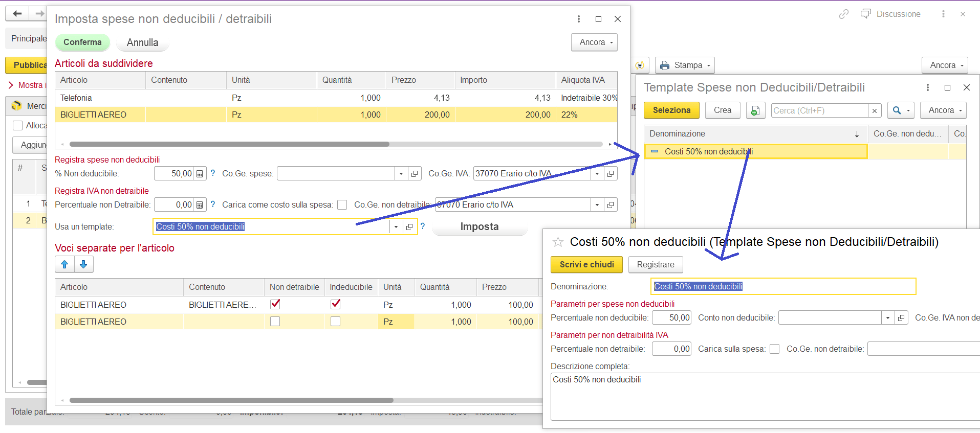Open Discussione in the top bar
The image size is (980, 433).
point(891,14)
